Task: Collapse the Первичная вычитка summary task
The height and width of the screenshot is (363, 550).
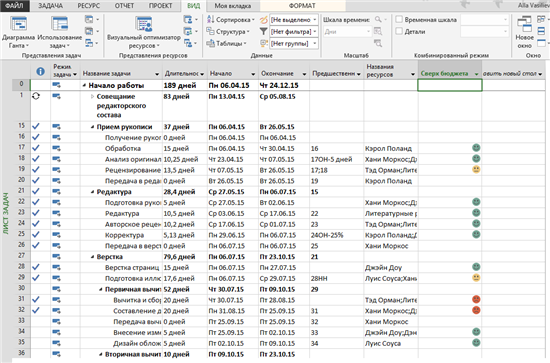Action: (101, 289)
